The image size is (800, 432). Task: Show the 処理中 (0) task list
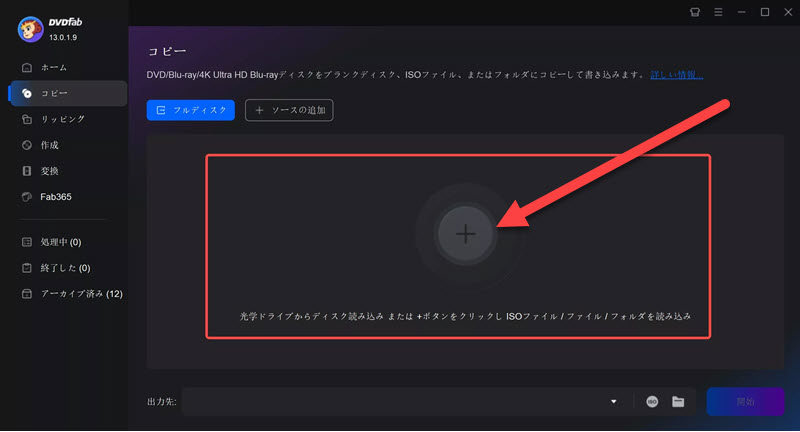tap(68, 242)
